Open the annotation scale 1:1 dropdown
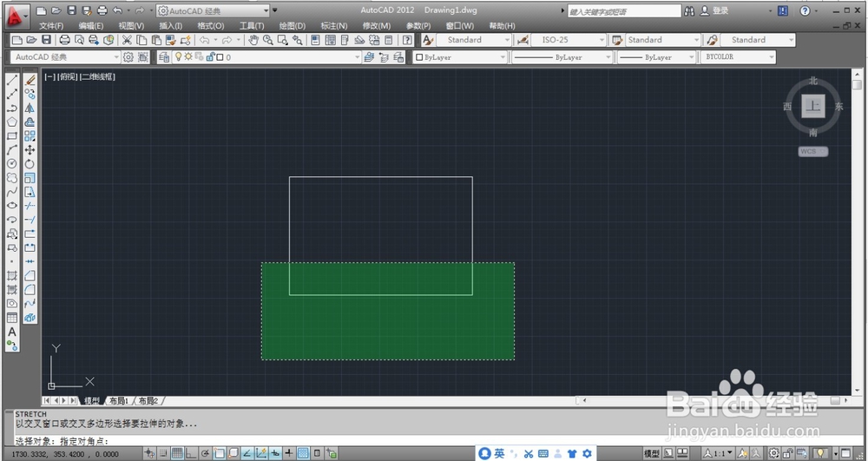 718,454
